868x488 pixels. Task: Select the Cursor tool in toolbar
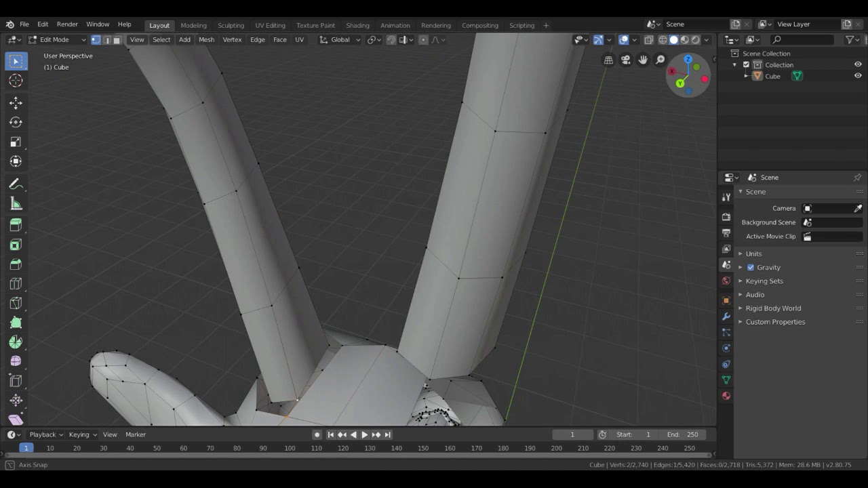click(16, 81)
